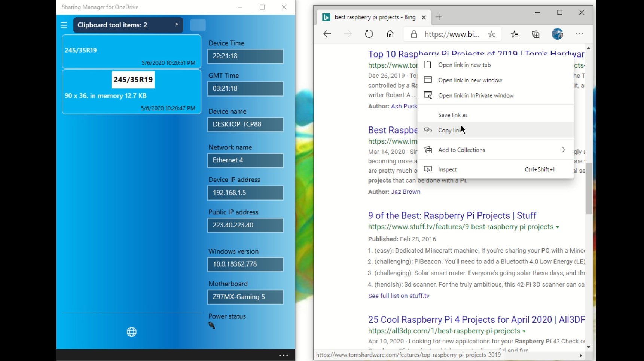Click the browser vertical scrollbar thumb
This screenshot has height=361, width=644.
pyautogui.click(x=589, y=189)
